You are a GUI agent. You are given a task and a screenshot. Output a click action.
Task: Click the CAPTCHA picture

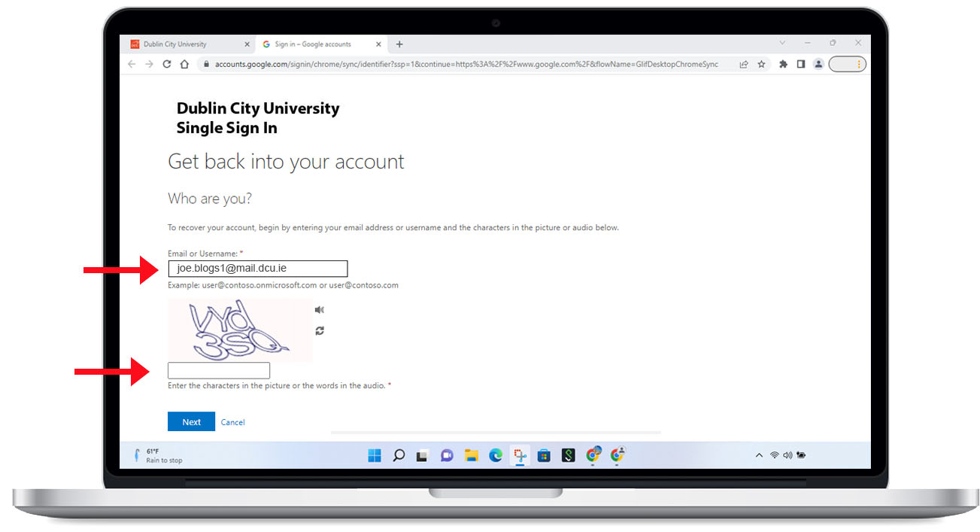240,330
